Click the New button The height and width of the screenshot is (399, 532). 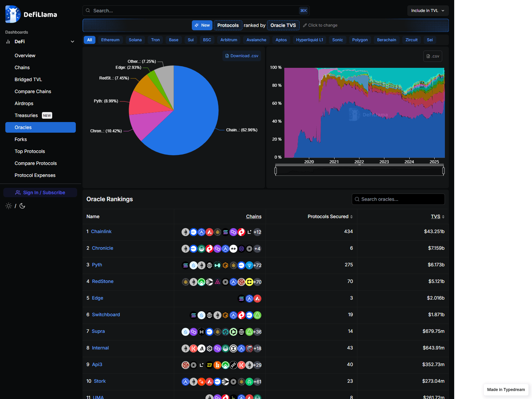pyautogui.click(x=202, y=25)
